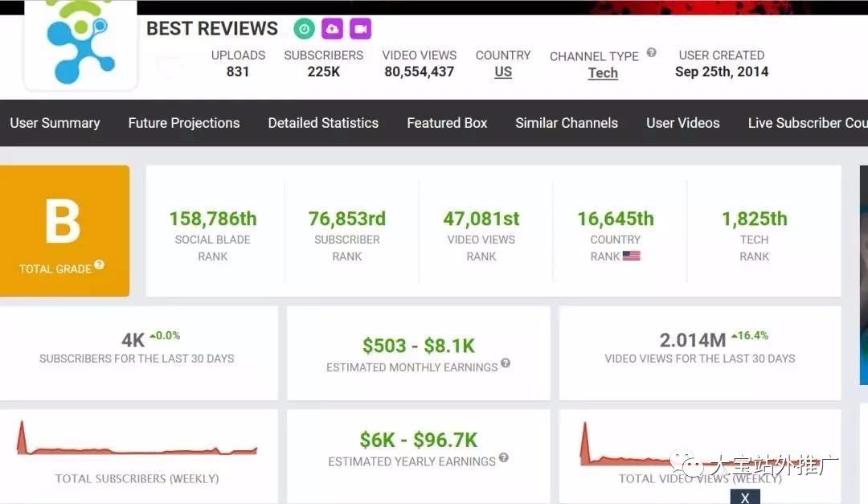This screenshot has width=868, height=504.
Task: Click the faint heart favorite icon
Action: tap(168, 68)
